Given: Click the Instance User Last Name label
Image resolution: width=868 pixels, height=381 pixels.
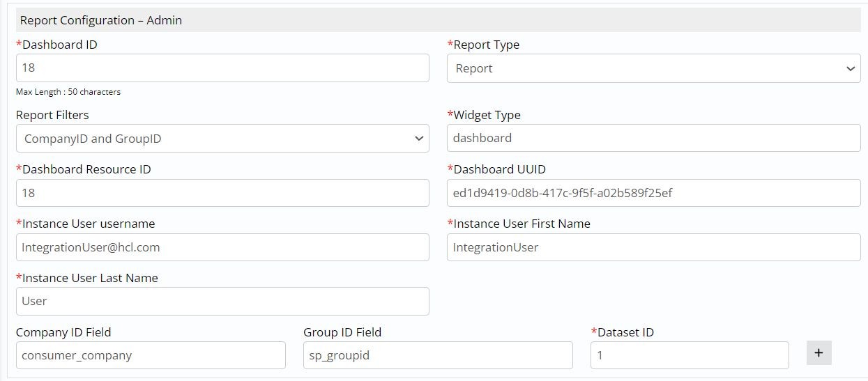Looking at the screenshot, I should point(90,278).
